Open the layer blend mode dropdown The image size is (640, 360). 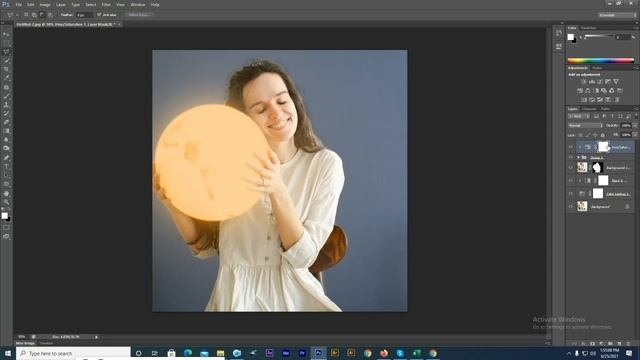[584, 125]
